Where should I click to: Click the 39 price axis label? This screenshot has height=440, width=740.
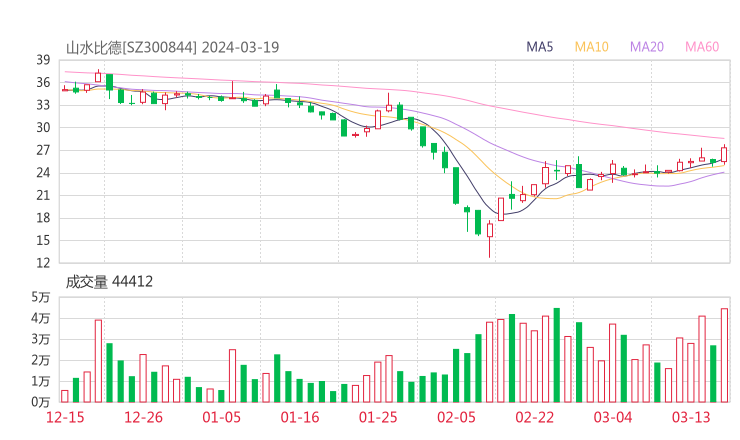tap(43, 60)
